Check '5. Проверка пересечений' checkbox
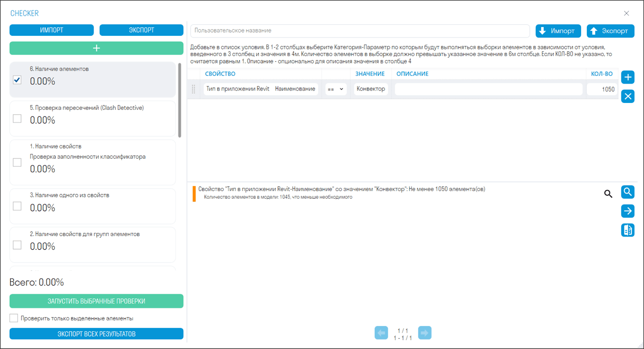The image size is (644, 349). click(x=17, y=119)
